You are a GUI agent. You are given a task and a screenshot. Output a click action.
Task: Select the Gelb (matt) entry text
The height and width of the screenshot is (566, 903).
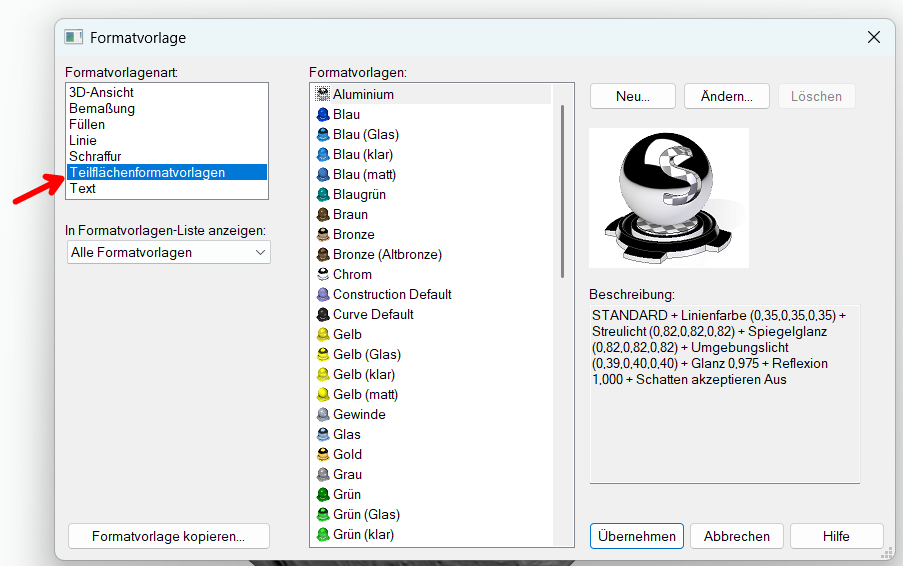[366, 394]
